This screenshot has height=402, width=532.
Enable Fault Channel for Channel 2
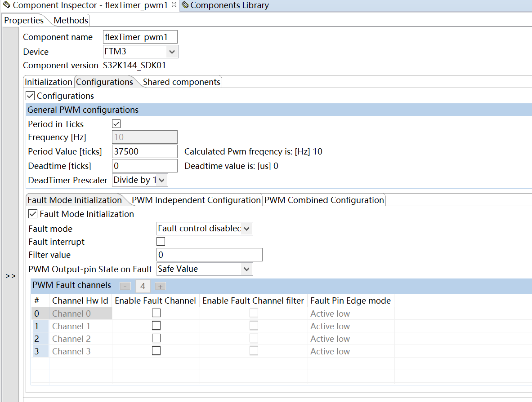click(156, 338)
